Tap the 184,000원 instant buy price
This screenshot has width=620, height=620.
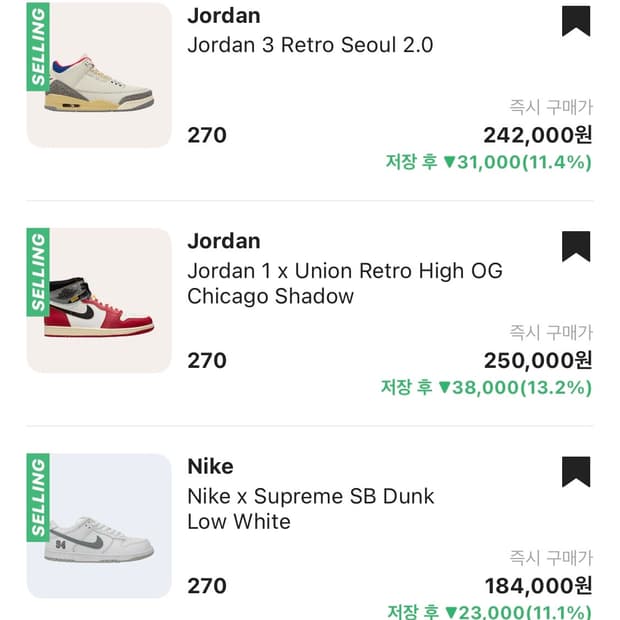click(x=537, y=585)
